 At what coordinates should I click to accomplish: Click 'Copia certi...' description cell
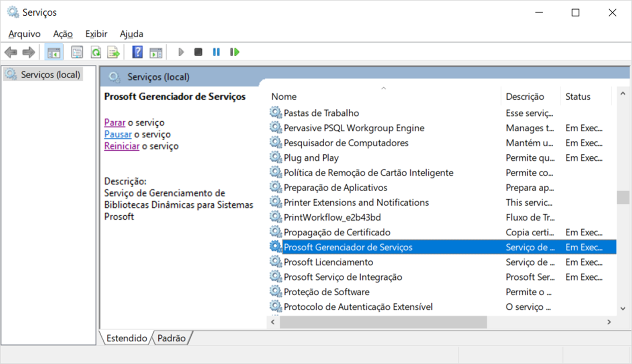tap(530, 232)
